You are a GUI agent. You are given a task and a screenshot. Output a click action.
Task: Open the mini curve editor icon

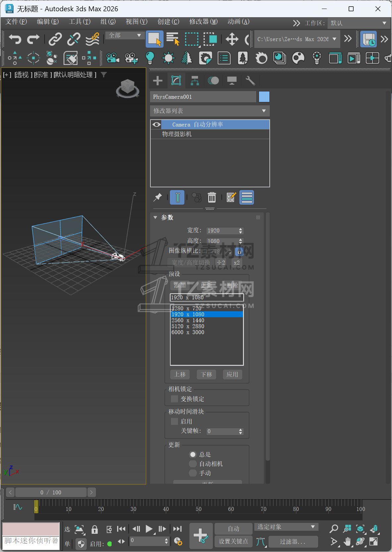coord(18,507)
